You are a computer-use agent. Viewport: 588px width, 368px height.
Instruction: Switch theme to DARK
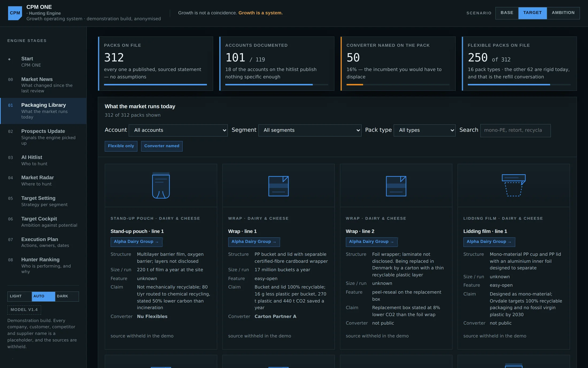pyautogui.click(x=67, y=296)
